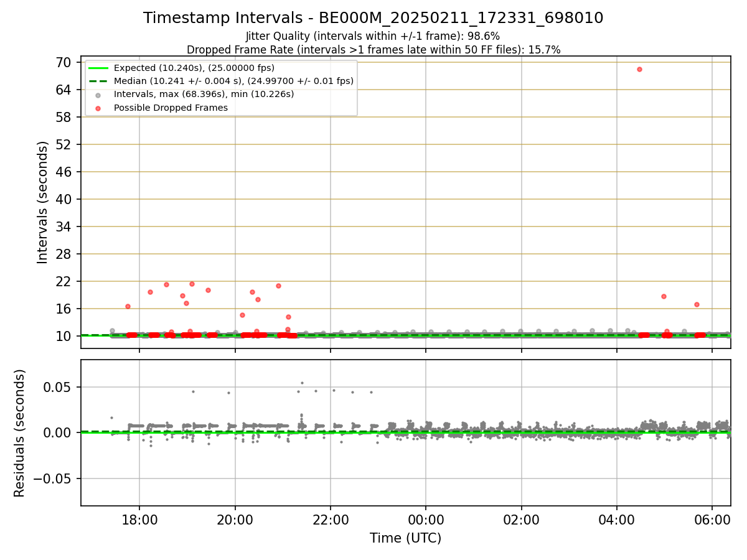Click the Intervals (seconds) axis label

pos(42,202)
